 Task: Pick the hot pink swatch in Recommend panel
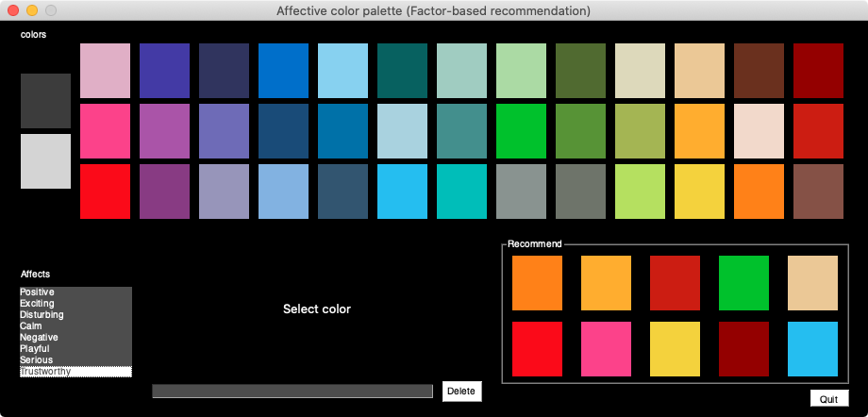pyautogui.click(x=606, y=349)
